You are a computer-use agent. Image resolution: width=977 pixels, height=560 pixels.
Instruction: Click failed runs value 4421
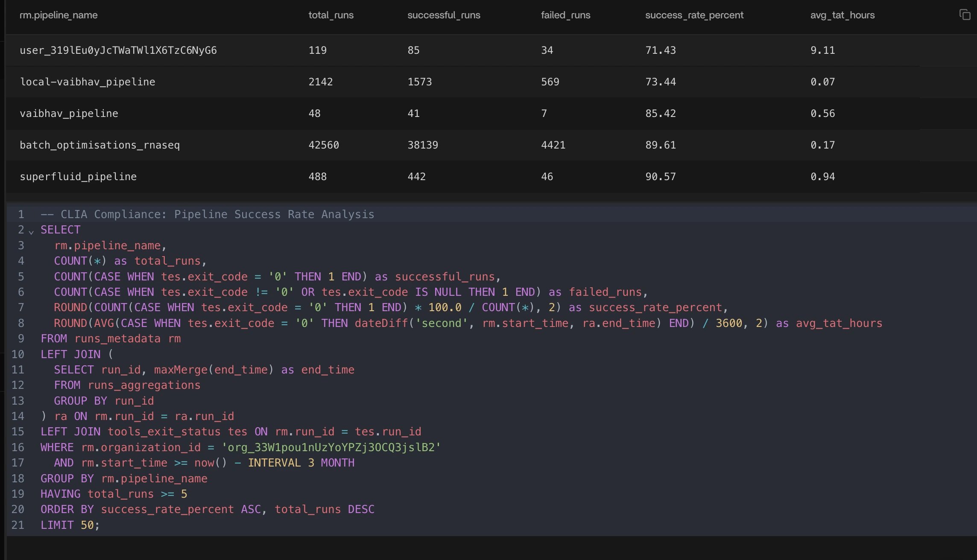pos(553,145)
